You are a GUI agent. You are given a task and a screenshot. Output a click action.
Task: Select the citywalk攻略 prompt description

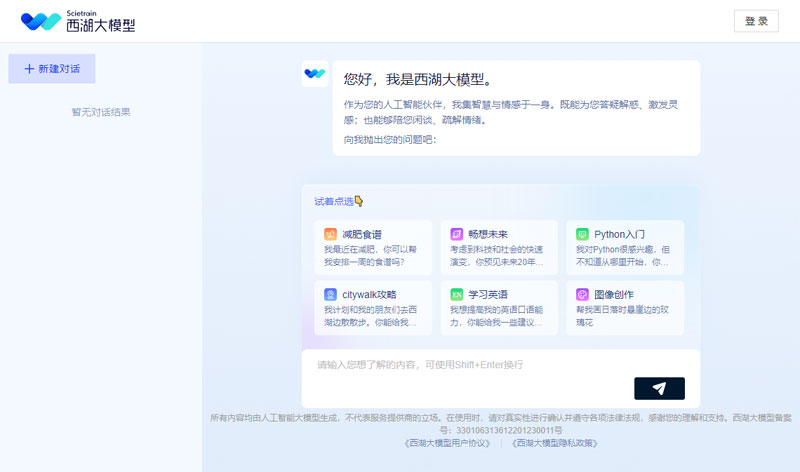pyautogui.click(x=371, y=316)
